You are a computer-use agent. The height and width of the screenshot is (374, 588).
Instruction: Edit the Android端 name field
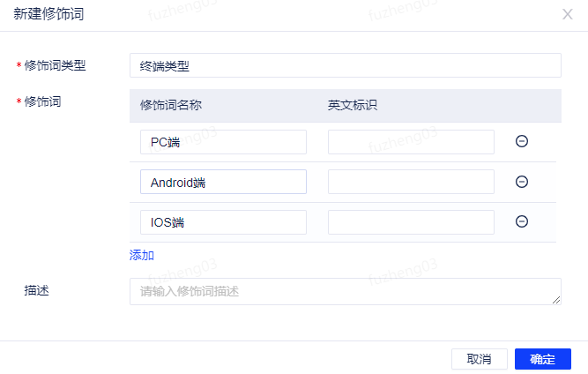223,182
